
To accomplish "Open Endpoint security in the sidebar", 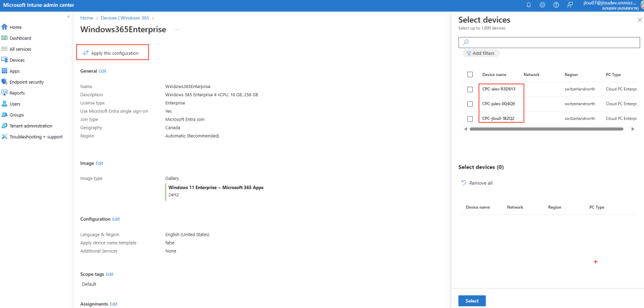I will 26,82.
